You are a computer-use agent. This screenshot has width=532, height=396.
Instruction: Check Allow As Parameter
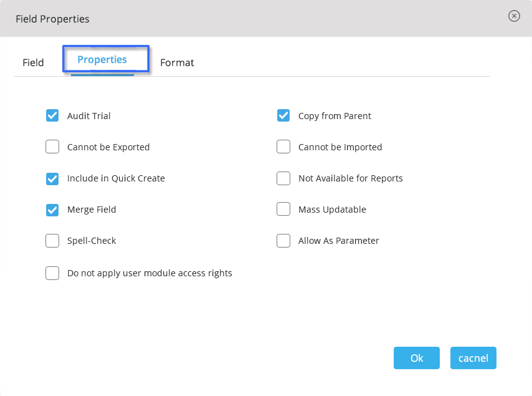pos(283,241)
